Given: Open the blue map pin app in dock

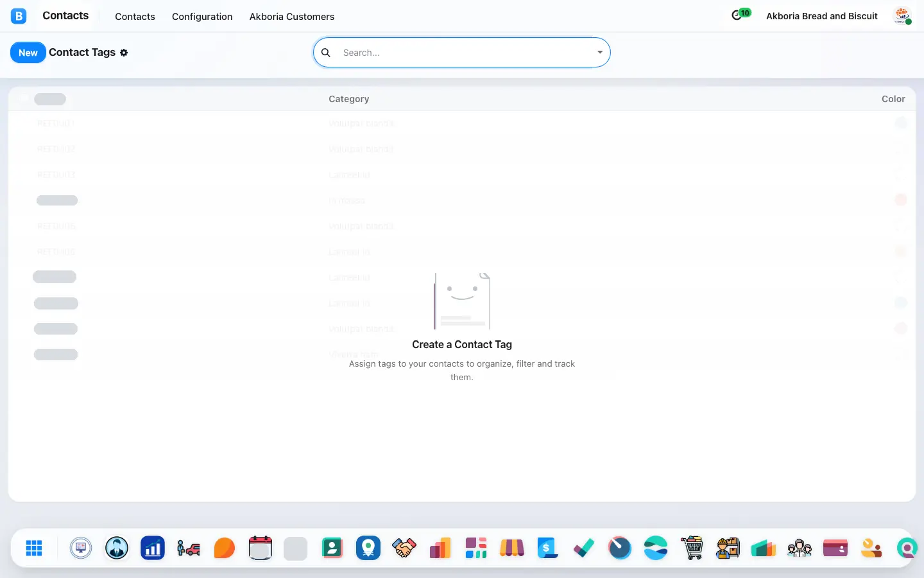Looking at the screenshot, I should tap(368, 548).
